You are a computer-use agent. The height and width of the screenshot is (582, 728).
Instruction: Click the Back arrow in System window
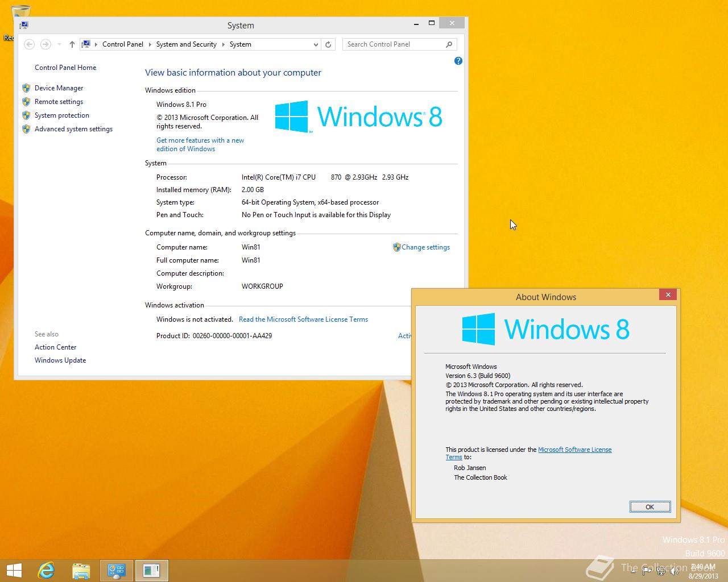30,44
